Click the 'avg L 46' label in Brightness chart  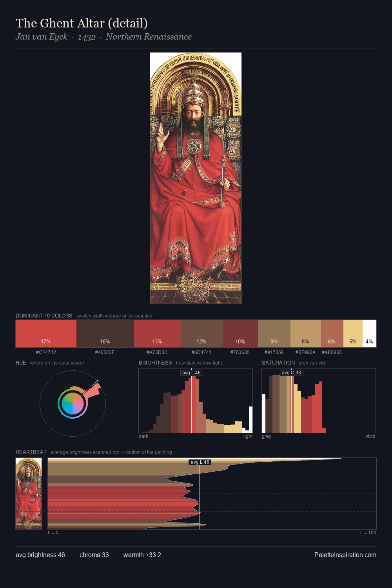[191, 373]
